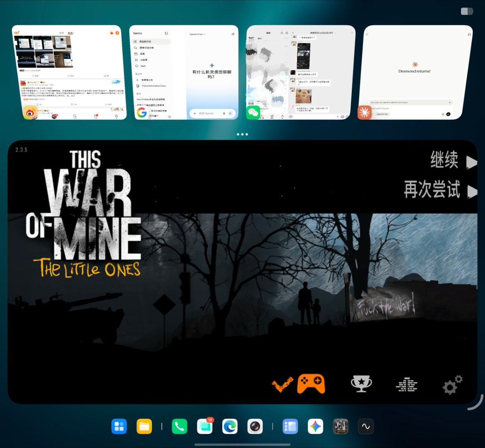
Task: Switch to the Weibo app card
Action: (x=69, y=72)
